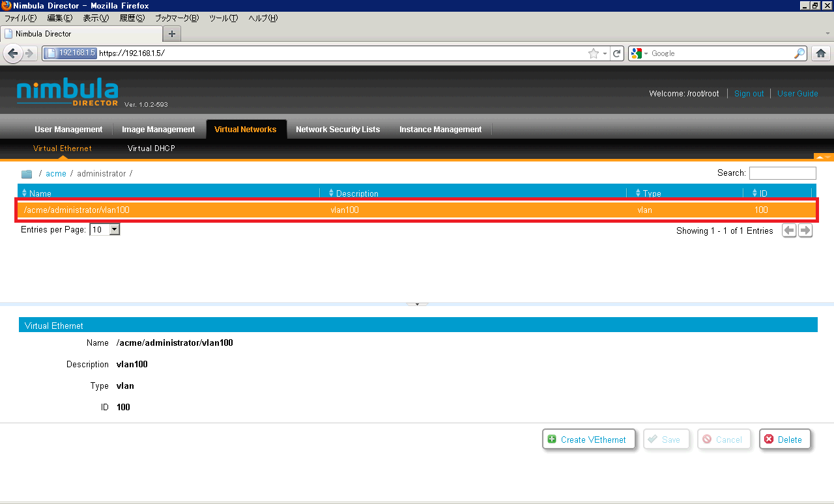Click the vlan100 description cell in row
Screen dimensions: 834x504
point(345,210)
